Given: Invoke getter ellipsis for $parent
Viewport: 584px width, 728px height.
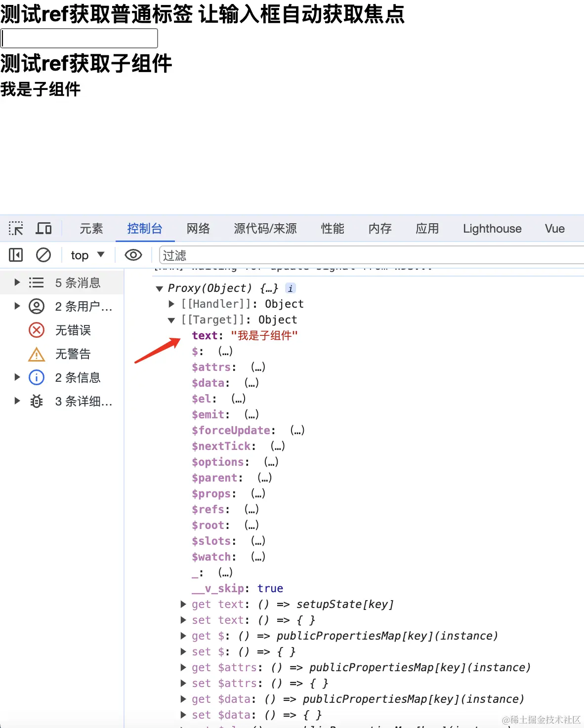Looking at the screenshot, I should [x=265, y=478].
